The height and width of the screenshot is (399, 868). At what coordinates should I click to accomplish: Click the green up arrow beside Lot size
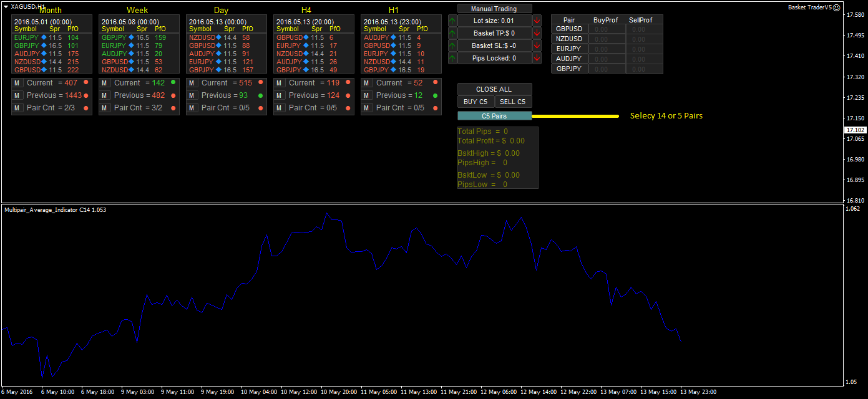click(x=452, y=21)
